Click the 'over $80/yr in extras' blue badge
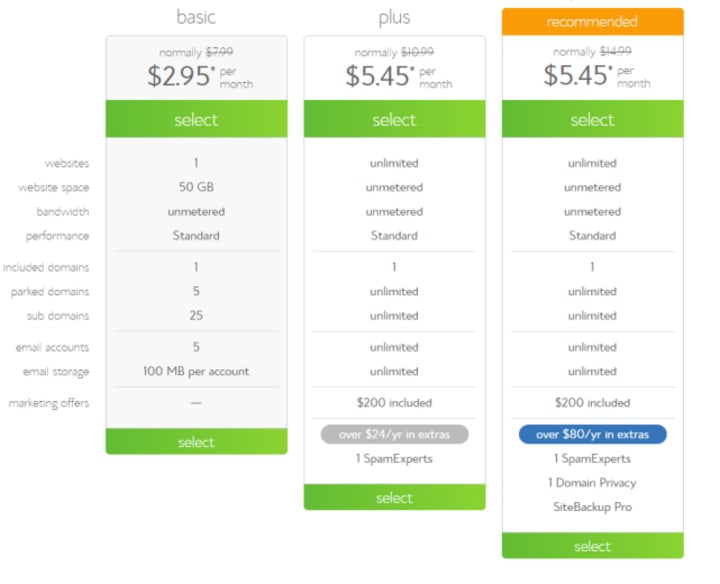Viewport: 720px width, 584px height. coord(592,434)
